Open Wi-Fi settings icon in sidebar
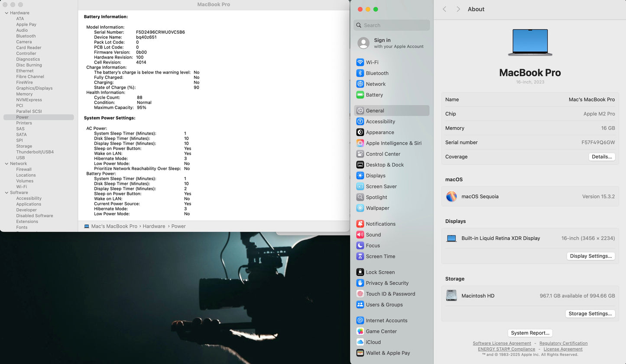This screenshot has width=626, height=364. click(360, 62)
